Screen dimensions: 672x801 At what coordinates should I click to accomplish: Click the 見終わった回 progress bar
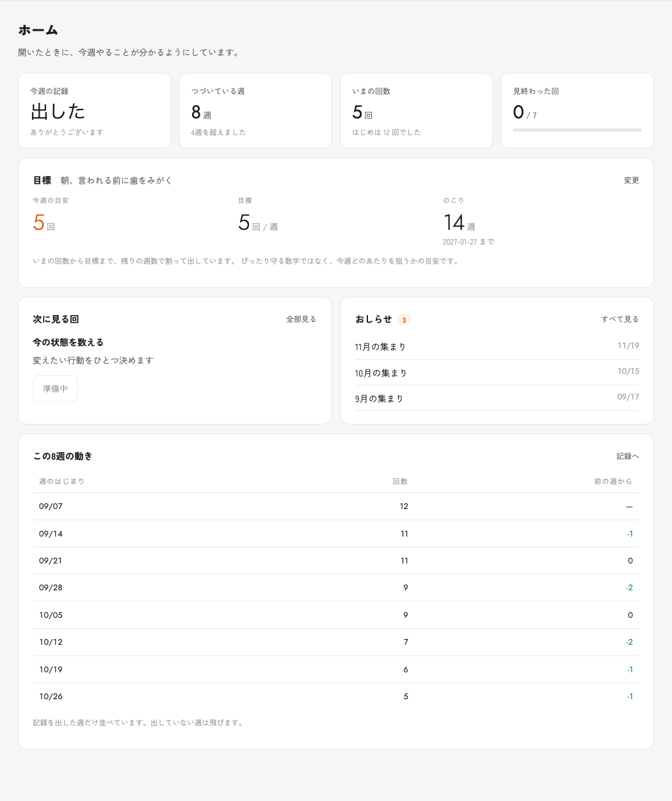click(x=577, y=130)
